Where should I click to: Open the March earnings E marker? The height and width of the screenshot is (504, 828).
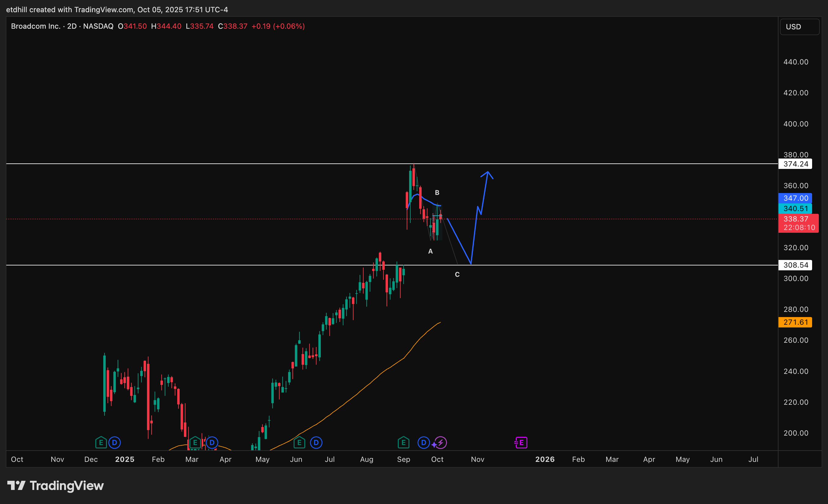195,443
